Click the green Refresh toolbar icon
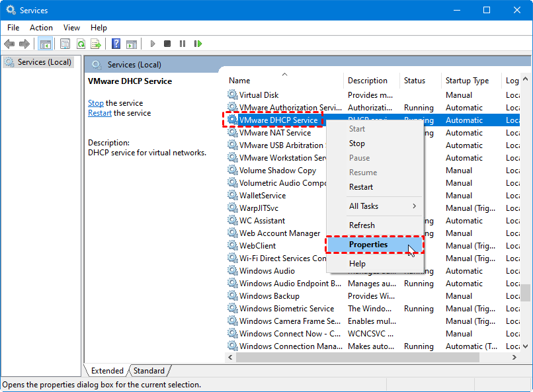Image resolution: width=533 pixels, height=392 pixels. pyautogui.click(x=81, y=44)
